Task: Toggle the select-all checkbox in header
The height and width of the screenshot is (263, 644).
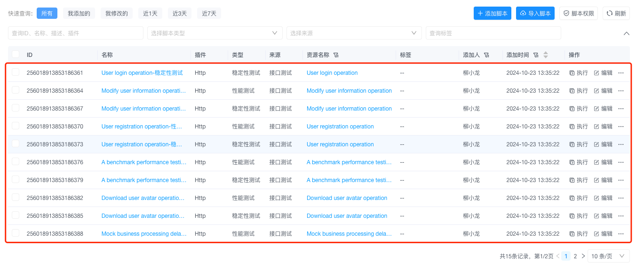Action: (x=16, y=54)
